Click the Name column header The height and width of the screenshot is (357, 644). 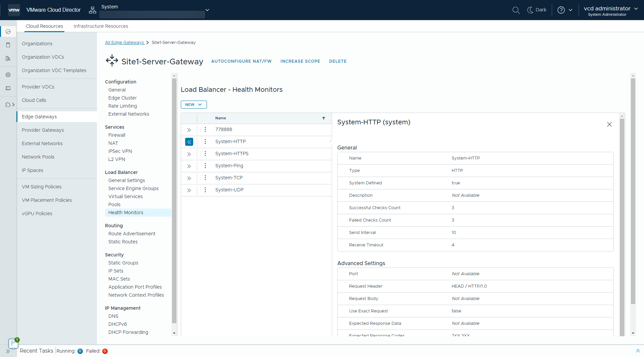tap(221, 118)
